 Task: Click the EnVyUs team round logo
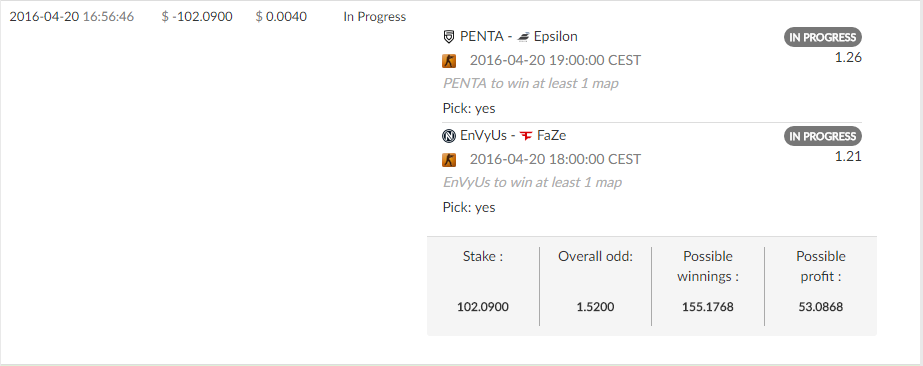pyautogui.click(x=449, y=136)
